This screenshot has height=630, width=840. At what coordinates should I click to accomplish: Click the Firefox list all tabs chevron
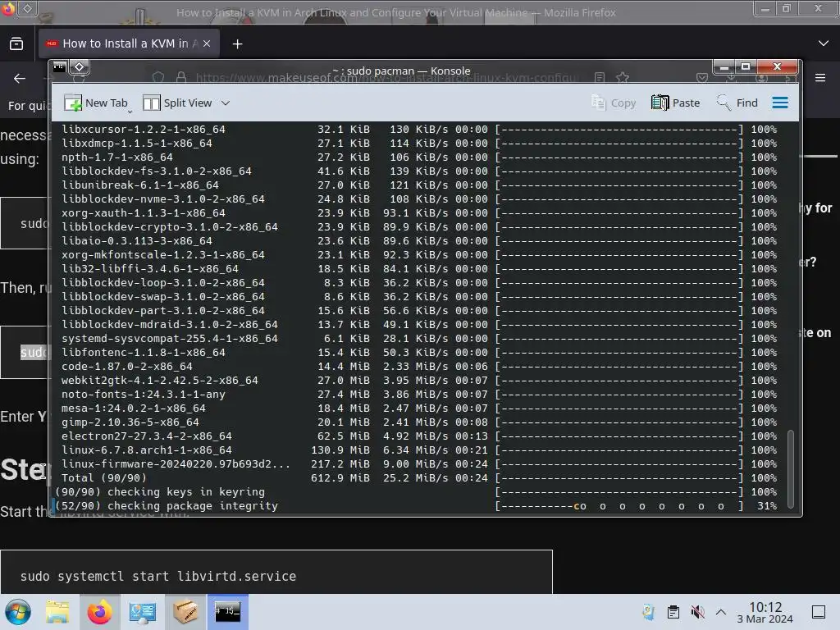pos(824,43)
